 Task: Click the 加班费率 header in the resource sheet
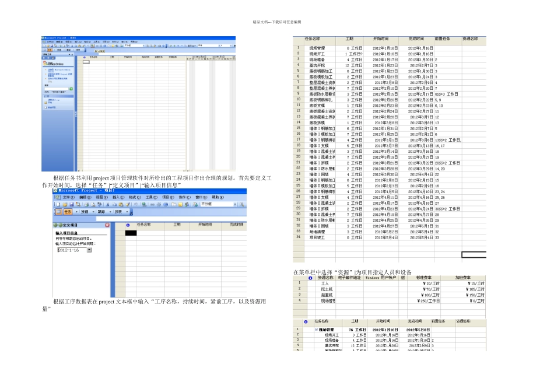coord(463,278)
